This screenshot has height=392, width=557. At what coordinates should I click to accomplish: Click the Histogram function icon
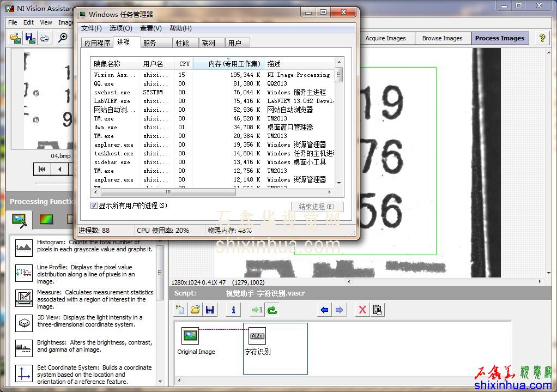click(x=24, y=248)
